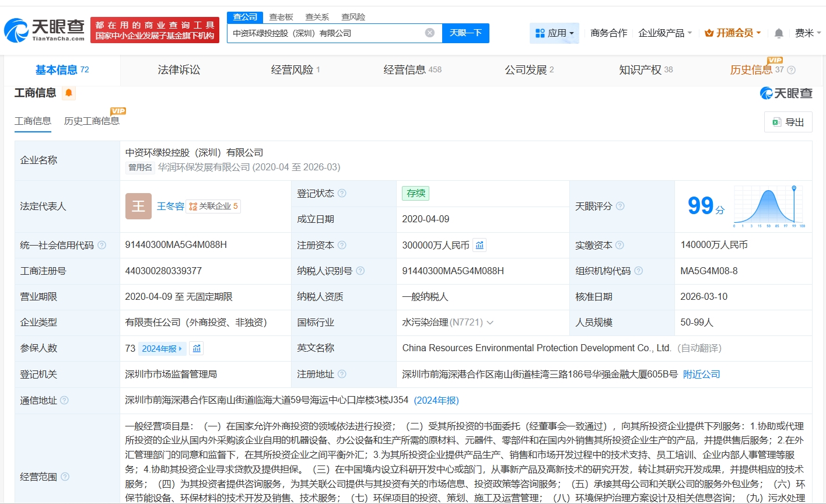The image size is (826, 504).
Task: Click help icon next to 登记状态
Action: pos(342,194)
